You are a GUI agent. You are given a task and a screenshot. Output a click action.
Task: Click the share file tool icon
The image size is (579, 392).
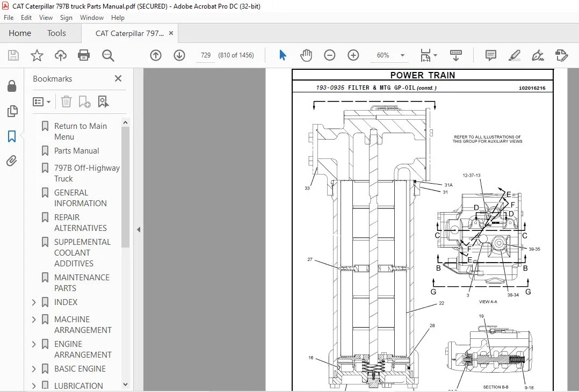[562, 55]
